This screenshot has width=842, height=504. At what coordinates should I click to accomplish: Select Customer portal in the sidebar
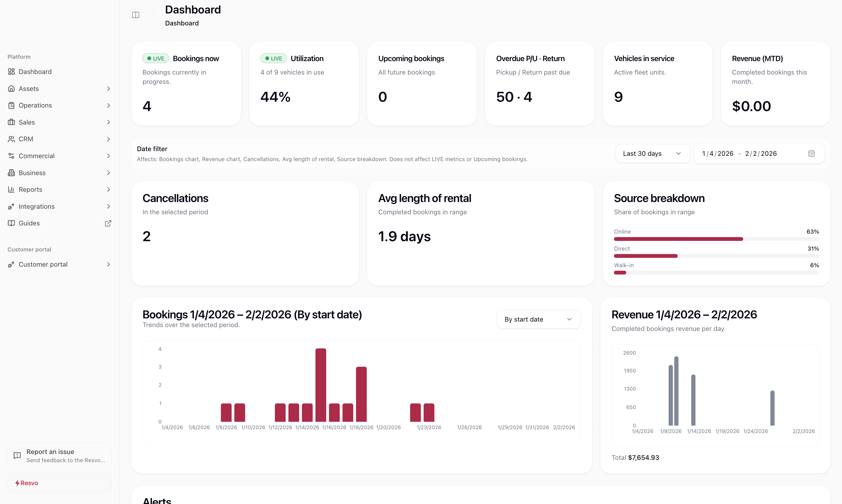point(43,264)
